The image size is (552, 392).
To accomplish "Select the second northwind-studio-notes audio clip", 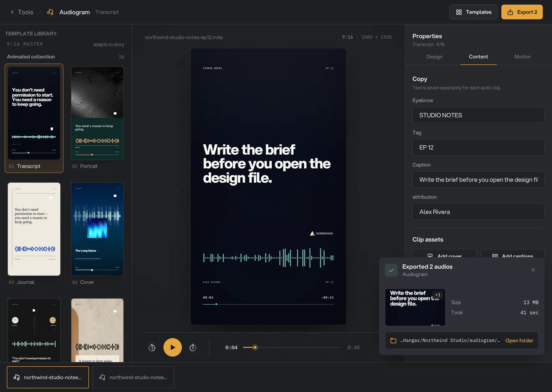I will (x=134, y=377).
